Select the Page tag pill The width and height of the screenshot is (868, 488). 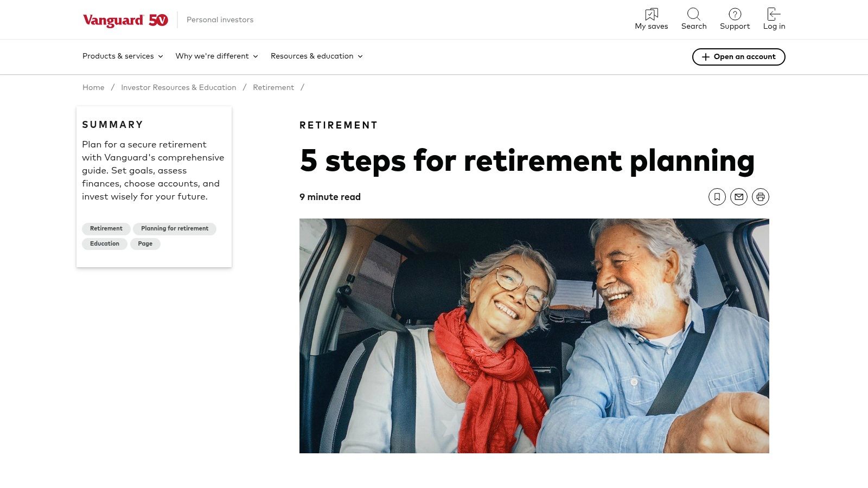click(x=145, y=243)
